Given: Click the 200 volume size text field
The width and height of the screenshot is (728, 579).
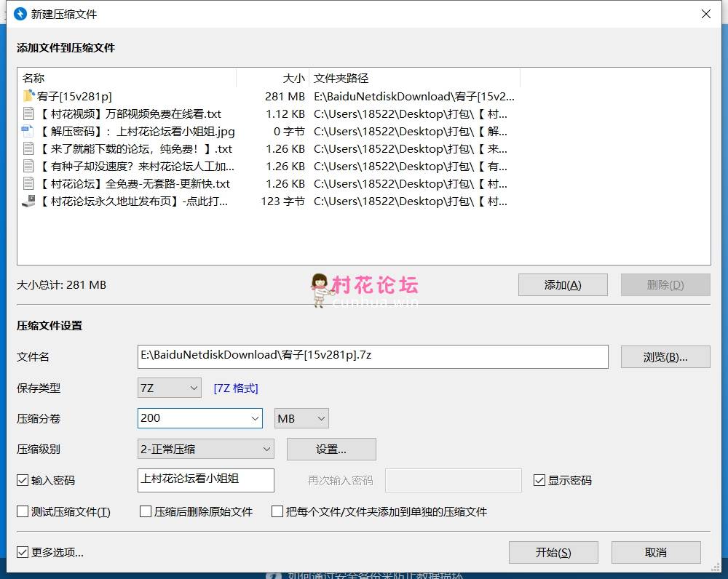Looking at the screenshot, I should click(x=194, y=418).
